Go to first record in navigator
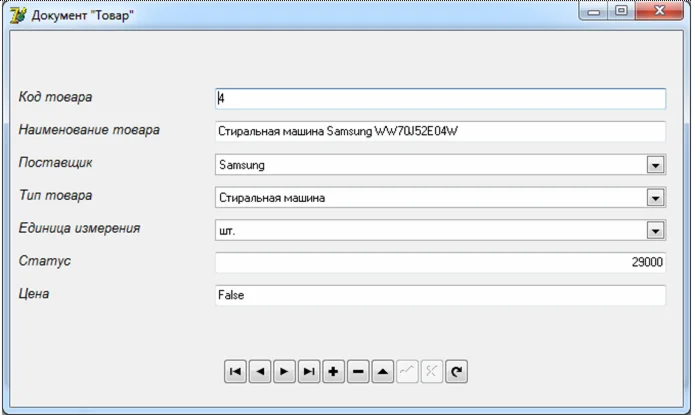This screenshot has width=692, height=415. (x=235, y=372)
